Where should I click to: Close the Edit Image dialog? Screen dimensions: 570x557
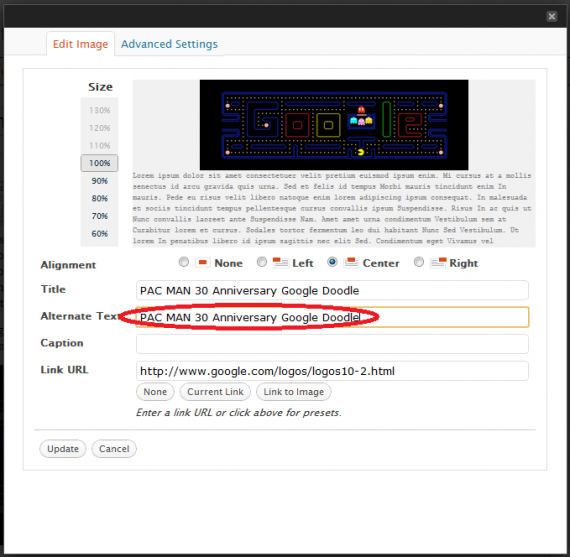[551, 16]
